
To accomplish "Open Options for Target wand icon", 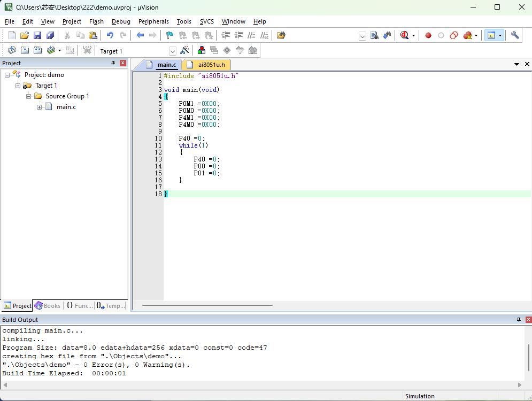I will (x=184, y=51).
